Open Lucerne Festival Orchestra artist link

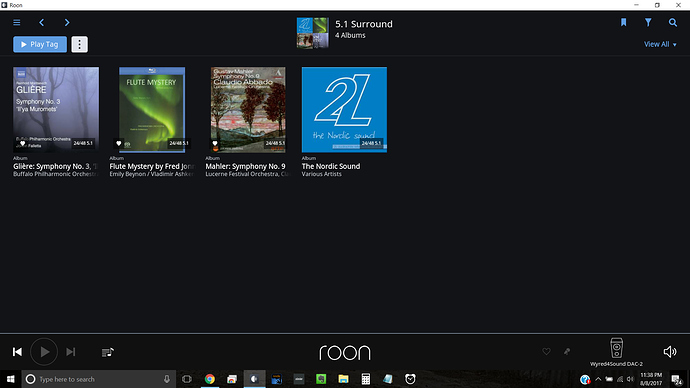(248, 174)
